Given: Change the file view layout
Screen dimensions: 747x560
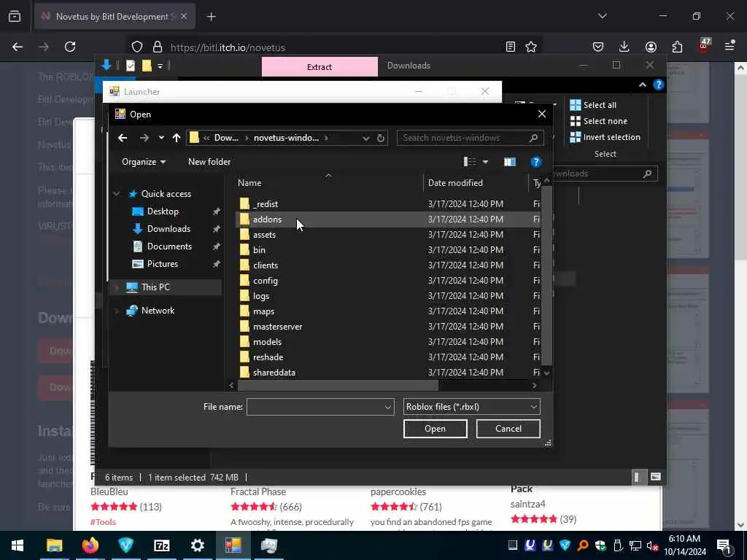Looking at the screenshot, I should (470, 162).
